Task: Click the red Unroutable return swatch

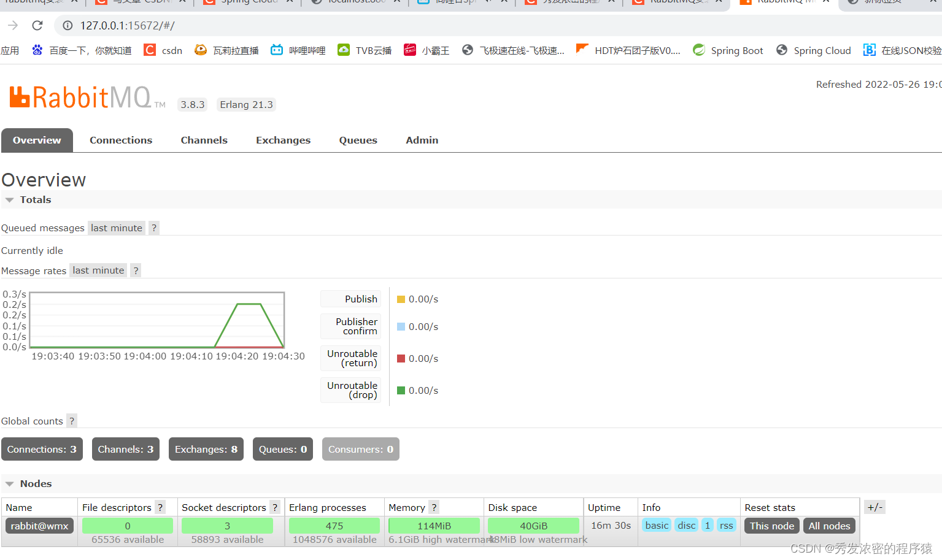Action: click(401, 359)
